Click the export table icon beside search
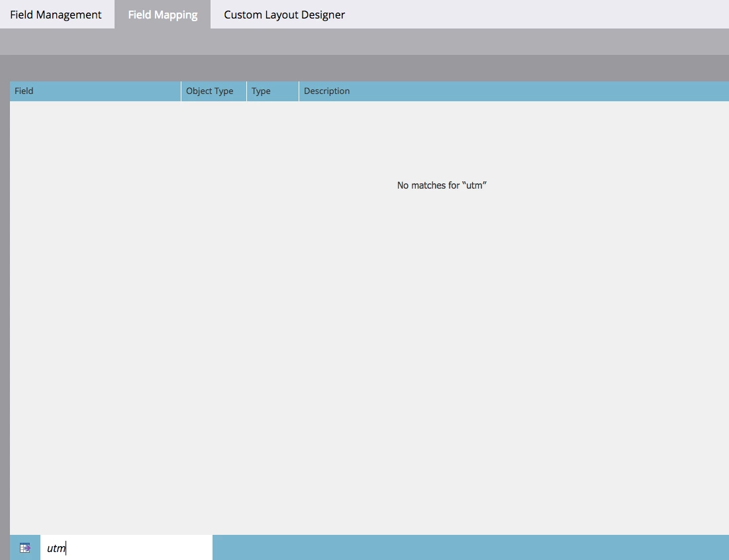Image resolution: width=729 pixels, height=560 pixels. tap(25, 548)
